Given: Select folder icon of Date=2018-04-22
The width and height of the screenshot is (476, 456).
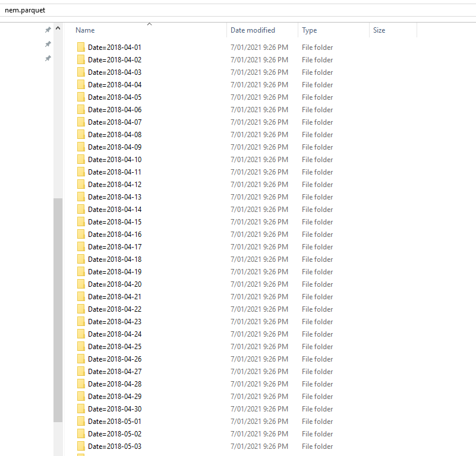Looking at the screenshot, I should coord(81,309).
